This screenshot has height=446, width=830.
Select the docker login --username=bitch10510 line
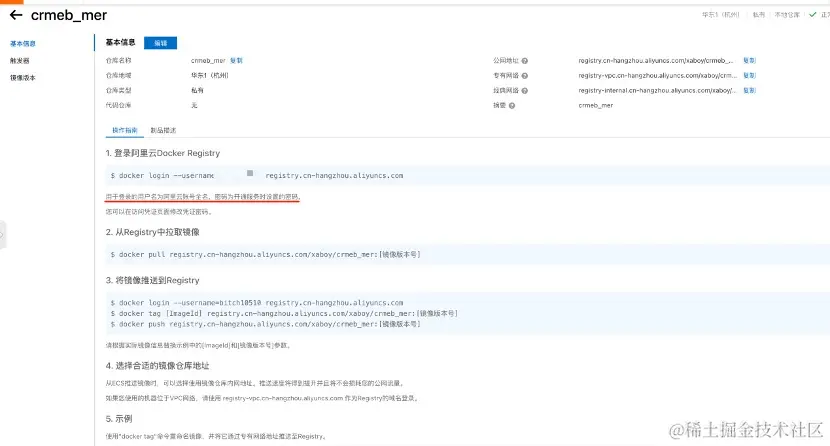(x=257, y=303)
